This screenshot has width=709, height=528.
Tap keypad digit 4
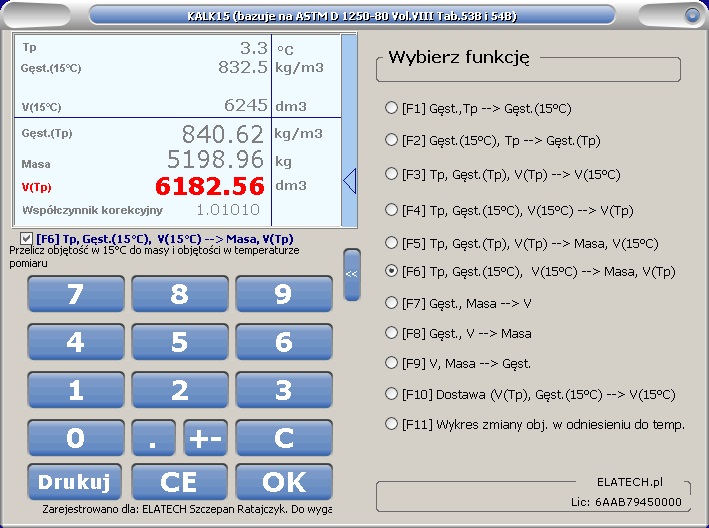tap(76, 342)
